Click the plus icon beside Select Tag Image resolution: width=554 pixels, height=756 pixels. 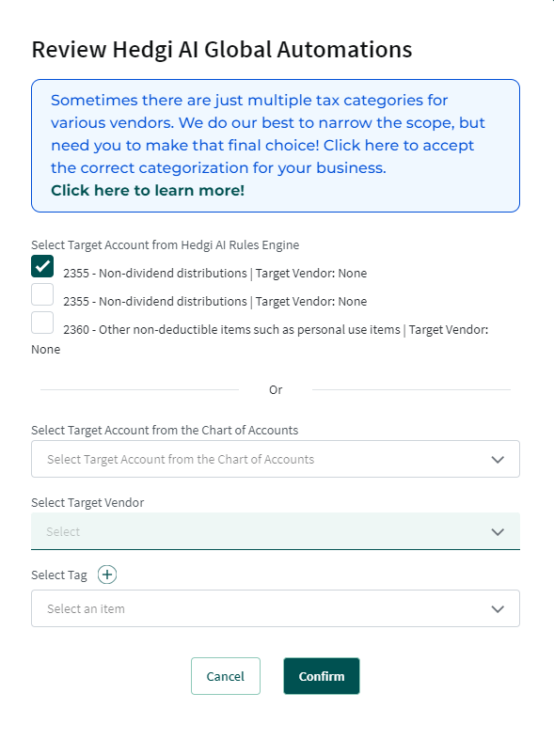coord(107,575)
